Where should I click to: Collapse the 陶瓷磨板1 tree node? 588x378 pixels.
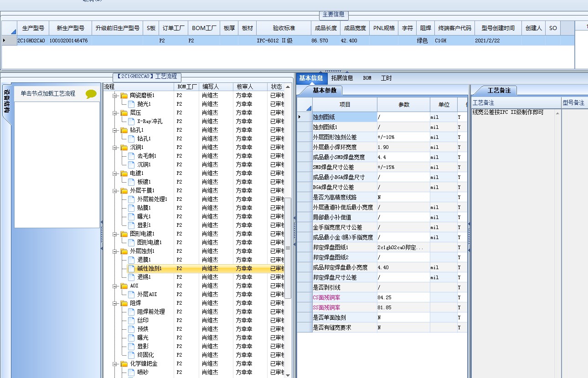tap(115, 96)
